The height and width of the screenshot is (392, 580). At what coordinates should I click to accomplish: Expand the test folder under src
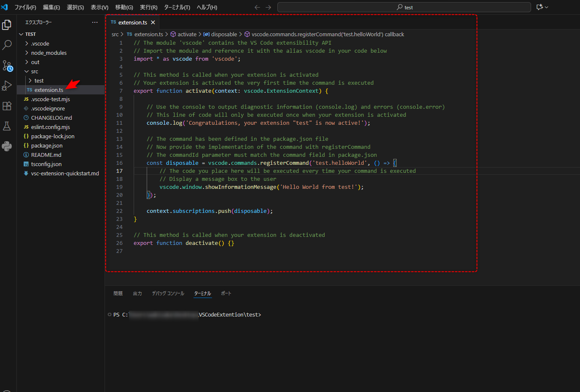(x=61, y=81)
